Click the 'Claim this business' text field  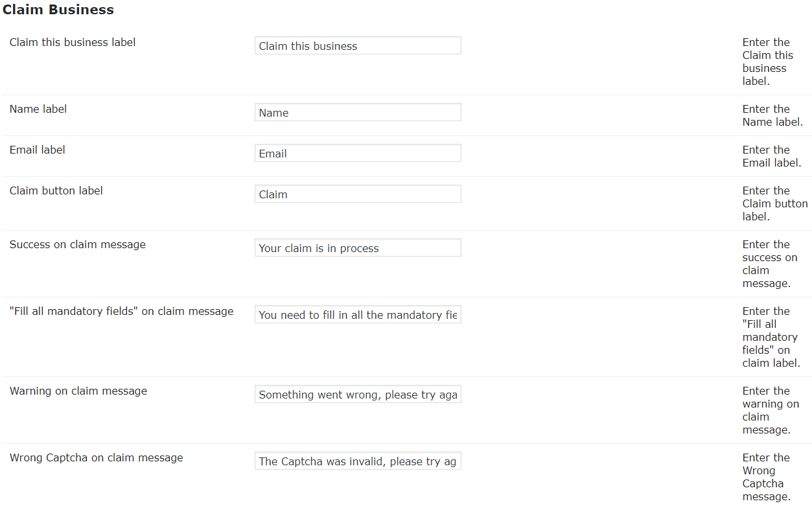point(358,46)
